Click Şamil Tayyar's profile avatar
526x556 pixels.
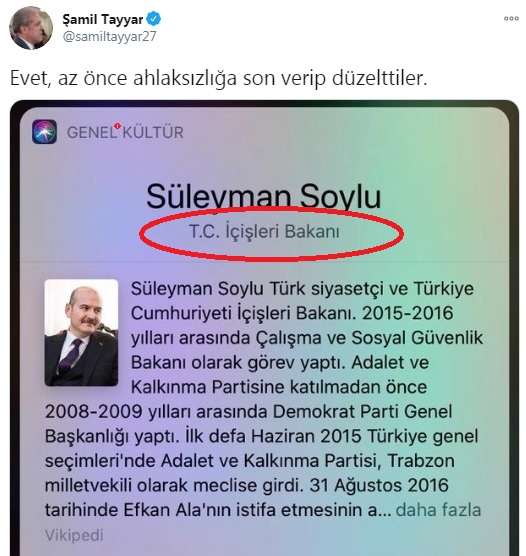point(31,28)
